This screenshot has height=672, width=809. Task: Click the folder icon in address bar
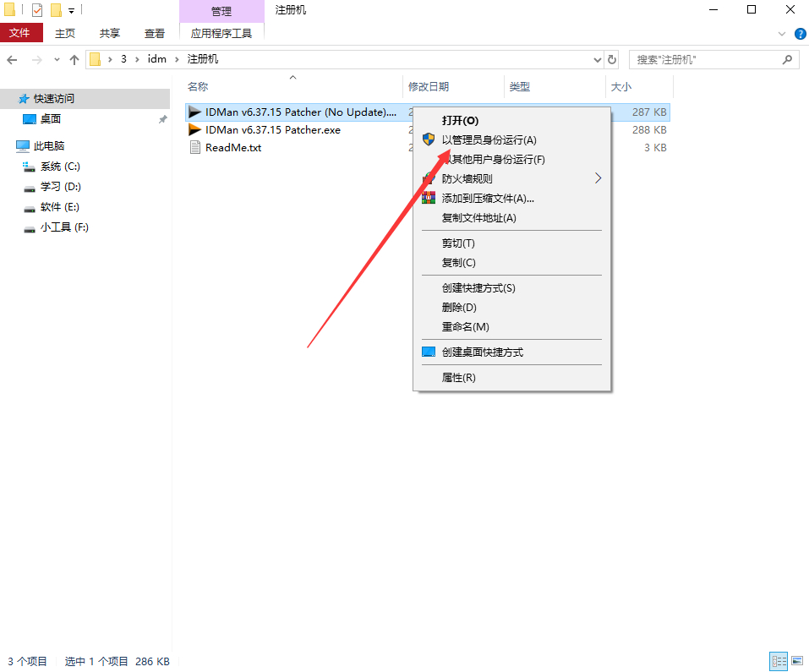[96, 59]
